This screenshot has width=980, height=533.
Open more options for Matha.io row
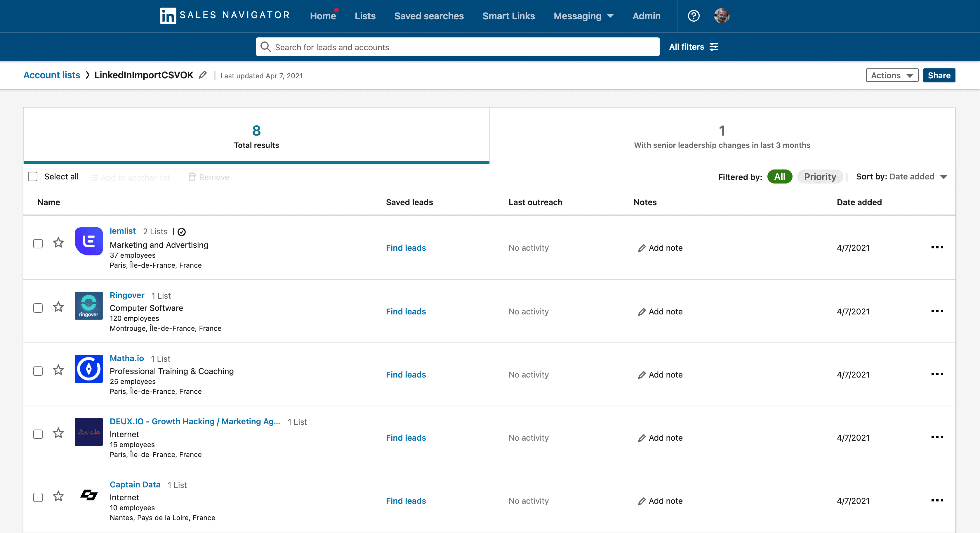tap(937, 374)
